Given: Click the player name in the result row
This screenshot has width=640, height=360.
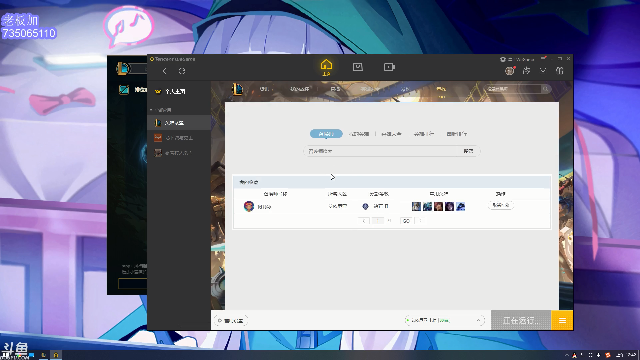Looking at the screenshot, I should coord(264,207).
